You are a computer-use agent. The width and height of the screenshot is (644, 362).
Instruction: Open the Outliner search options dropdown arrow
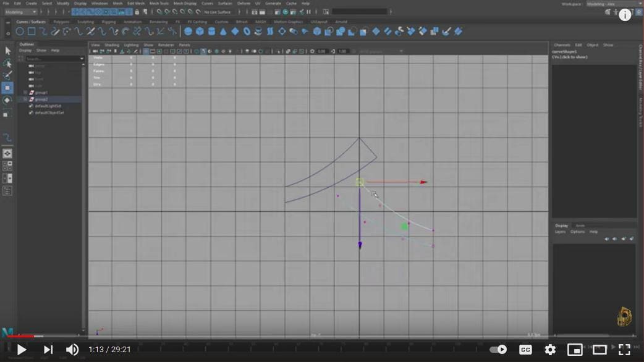(x=82, y=59)
